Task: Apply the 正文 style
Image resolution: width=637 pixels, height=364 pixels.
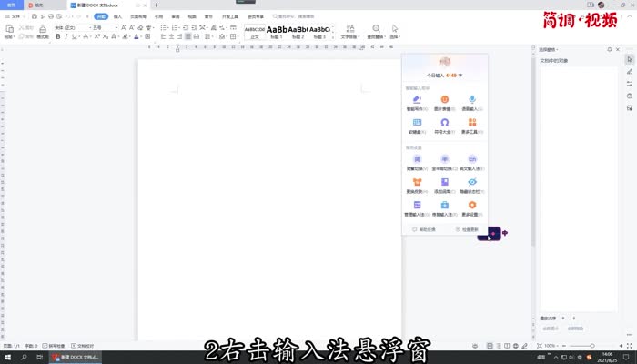Action: [x=255, y=32]
